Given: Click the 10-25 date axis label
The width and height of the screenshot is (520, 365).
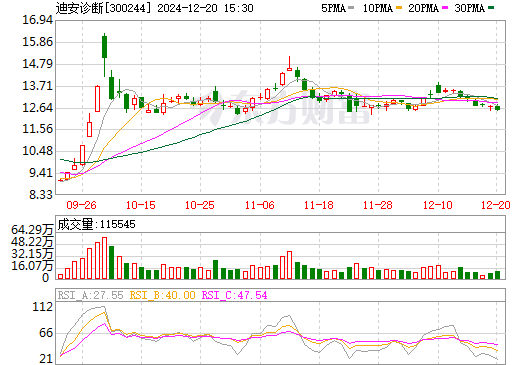Looking at the screenshot, I should click(200, 205).
